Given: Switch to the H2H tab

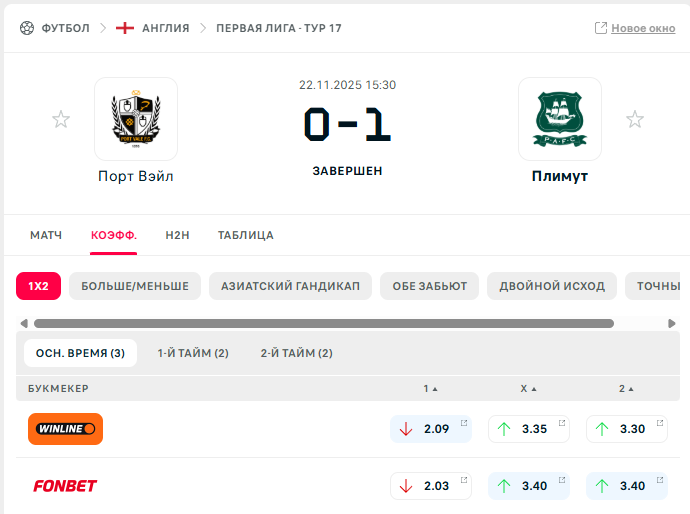Looking at the screenshot, I should click(177, 235).
